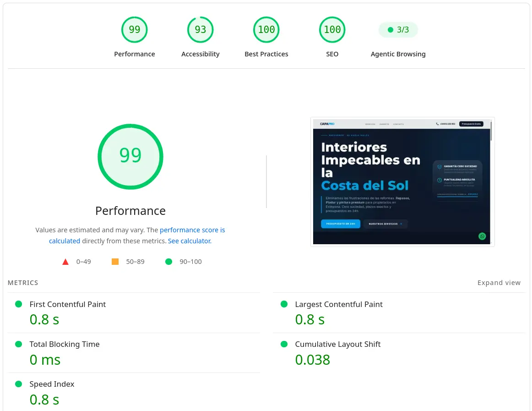Viewport: 532px width, 411px height.
Task: Click green dot beside Speed Index
Action: tap(19, 384)
